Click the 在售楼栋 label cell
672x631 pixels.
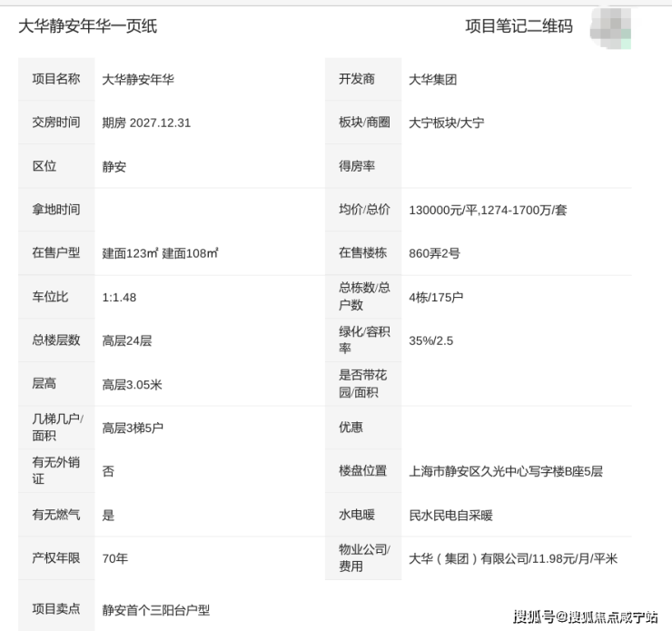click(363, 252)
